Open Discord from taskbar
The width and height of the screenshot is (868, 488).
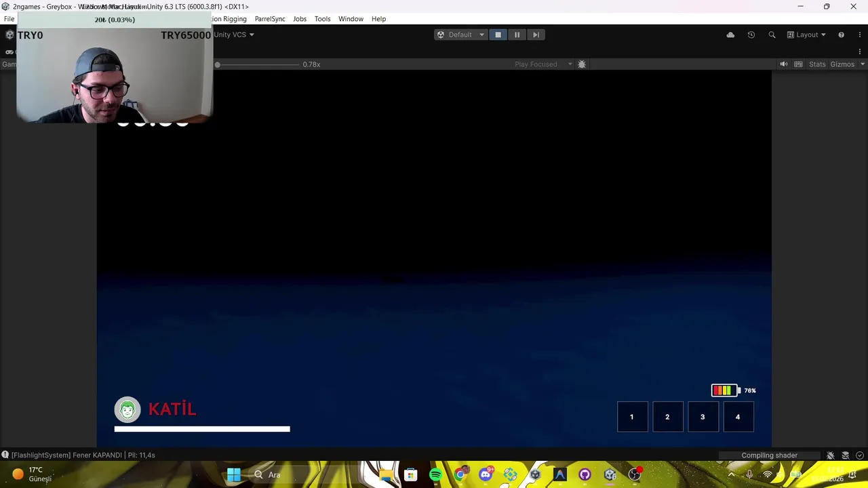pos(486,474)
